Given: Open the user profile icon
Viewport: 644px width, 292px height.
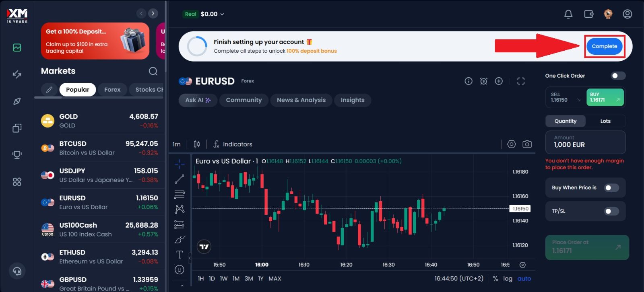Looking at the screenshot, I should (x=627, y=14).
